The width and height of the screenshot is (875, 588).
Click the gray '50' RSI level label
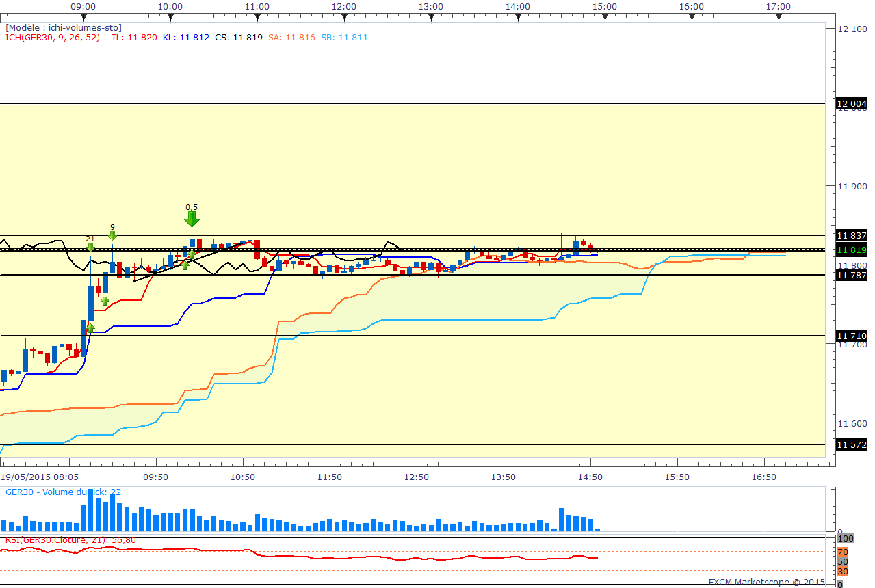pyautogui.click(x=843, y=561)
